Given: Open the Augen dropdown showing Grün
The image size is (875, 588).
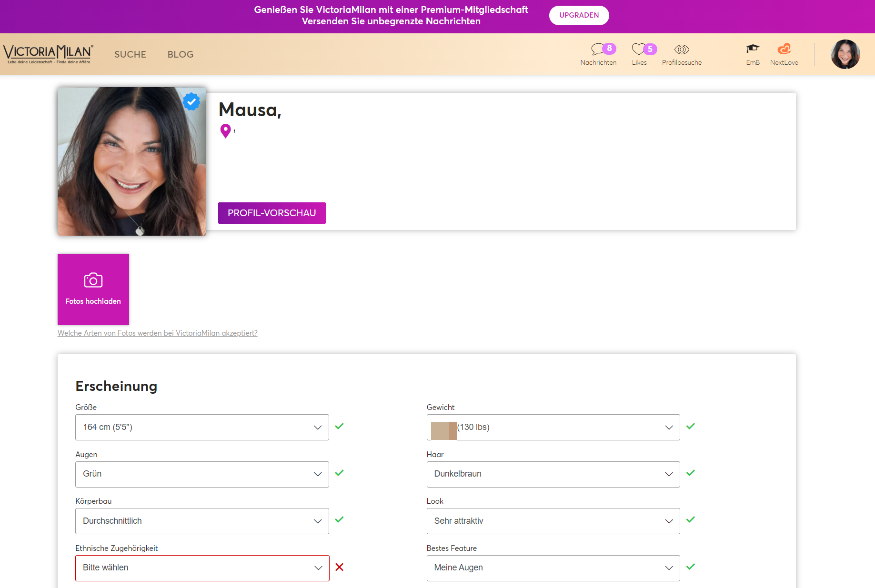Looking at the screenshot, I should (202, 474).
